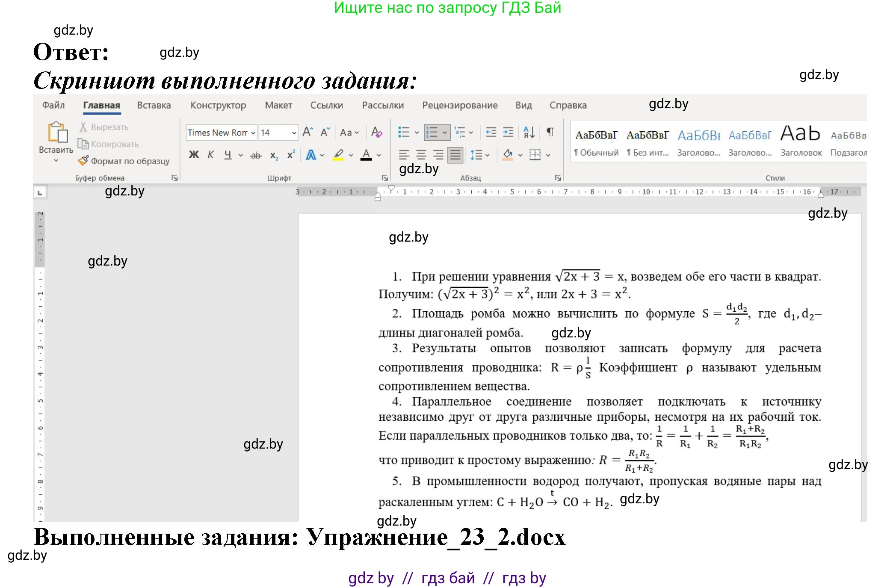The width and height of the screenshot is (896, 588).
Task: Select the clear formatting icon
Action: point(376,133)
